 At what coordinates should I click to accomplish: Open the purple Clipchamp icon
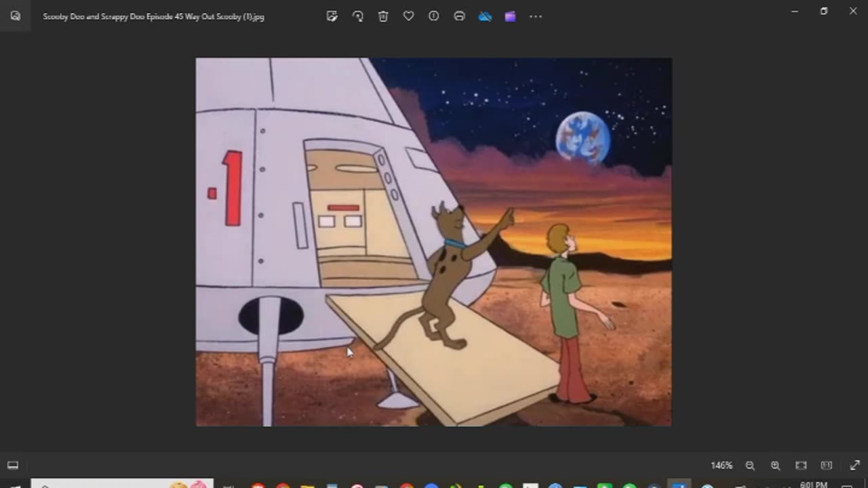(x=510, y=16)
